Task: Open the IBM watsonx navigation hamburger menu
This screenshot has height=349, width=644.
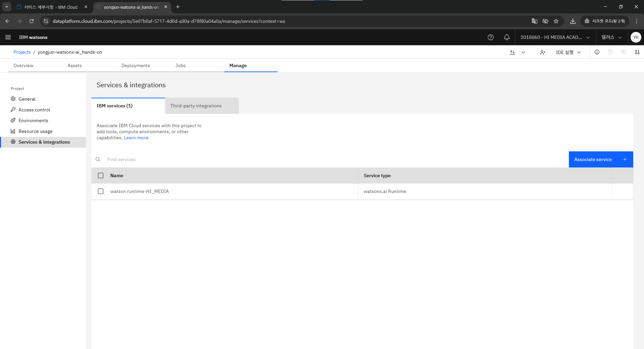Action: tap(8, 37)
